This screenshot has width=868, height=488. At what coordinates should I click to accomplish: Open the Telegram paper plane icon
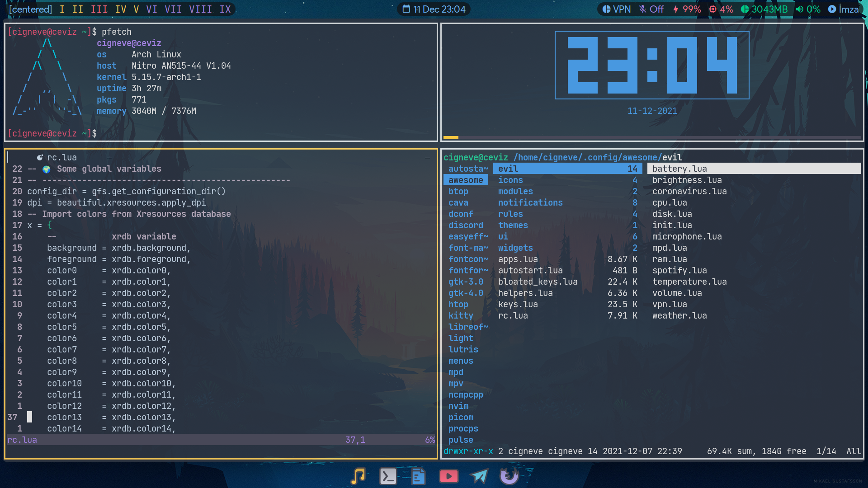(479, 476)
